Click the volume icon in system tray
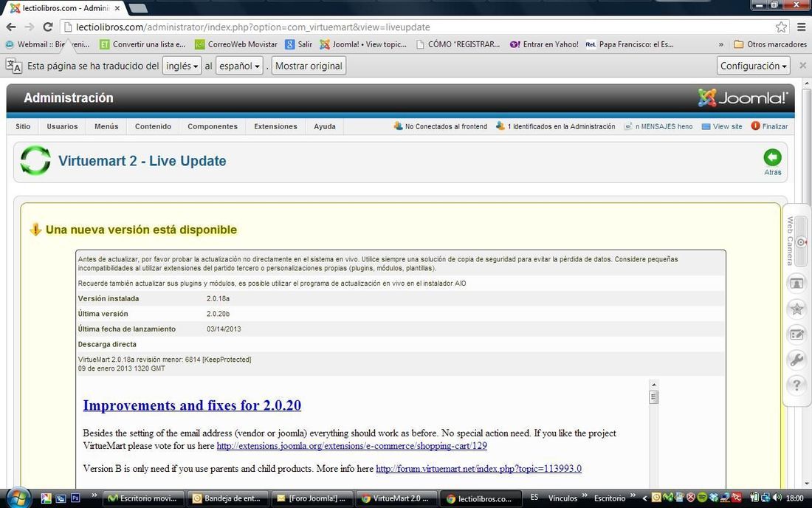The width and height of the screenshot is (812, 508). 777,498
